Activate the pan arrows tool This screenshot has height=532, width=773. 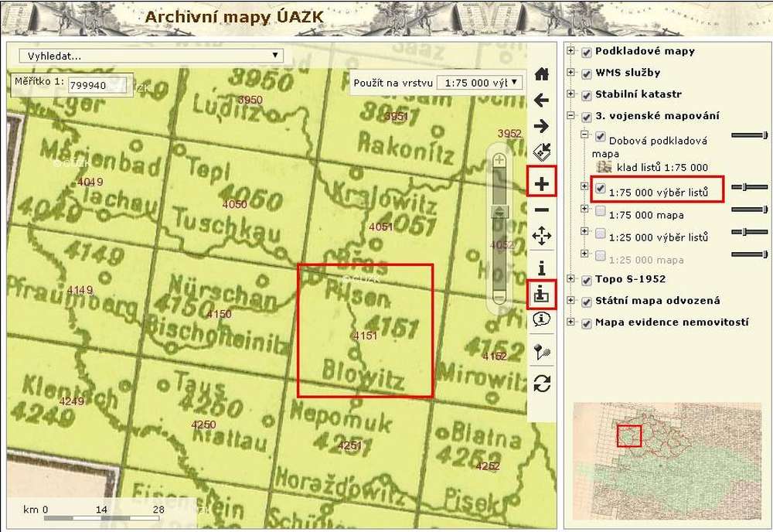point(542,236)
